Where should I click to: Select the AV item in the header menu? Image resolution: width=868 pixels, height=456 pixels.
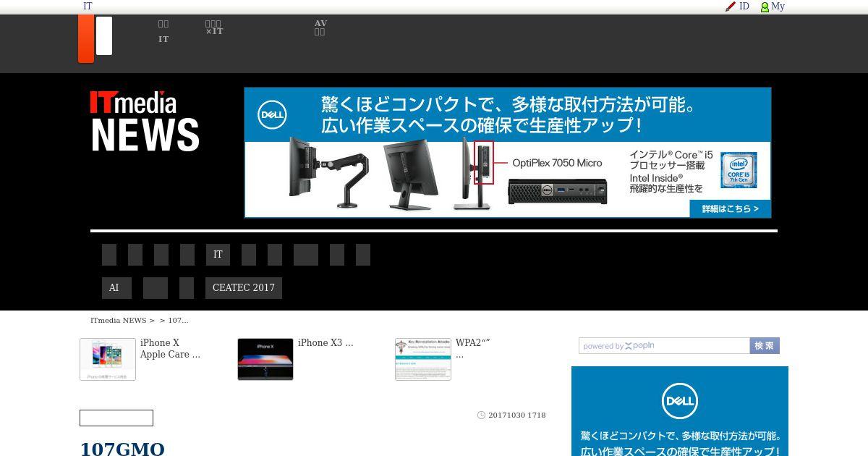point(320,28)
